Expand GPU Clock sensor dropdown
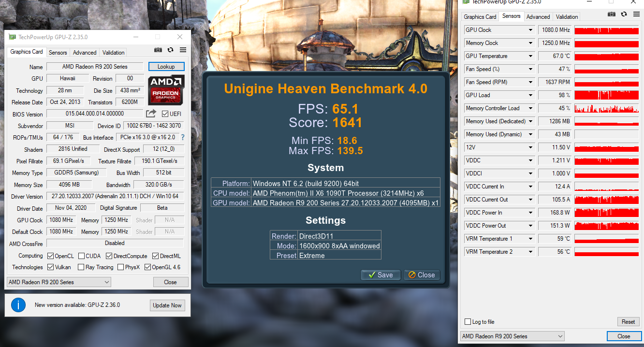Image resolution: width=644 pixels, height=347 pixels. coord(530,30)
